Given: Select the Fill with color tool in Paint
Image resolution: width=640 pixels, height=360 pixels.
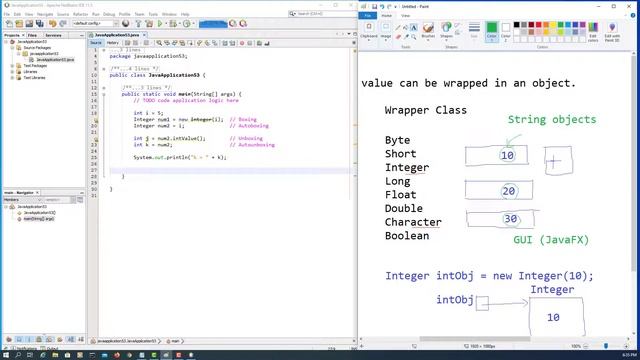Looking at the screenshot, I should (x=405, y=28).
